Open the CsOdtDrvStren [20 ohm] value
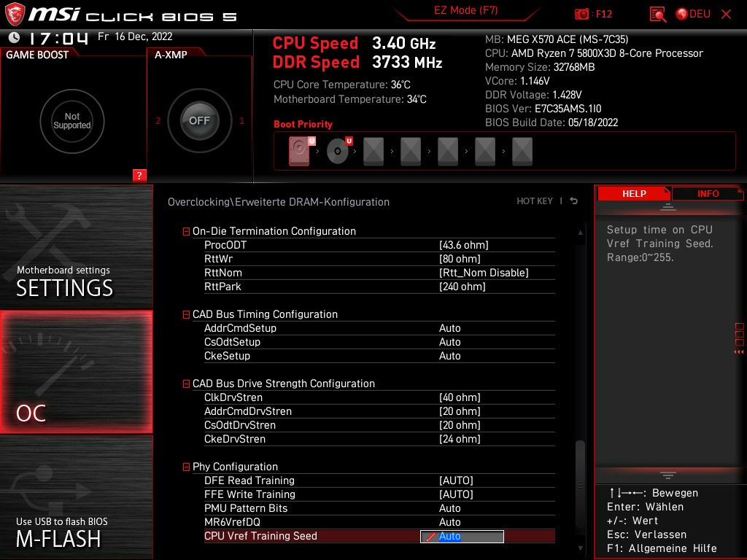 coord(460,425)
